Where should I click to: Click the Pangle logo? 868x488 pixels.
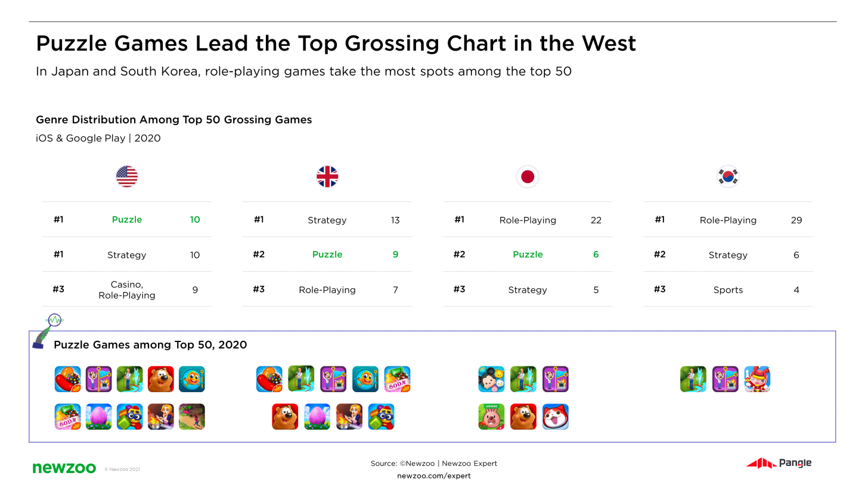point(779,463)
